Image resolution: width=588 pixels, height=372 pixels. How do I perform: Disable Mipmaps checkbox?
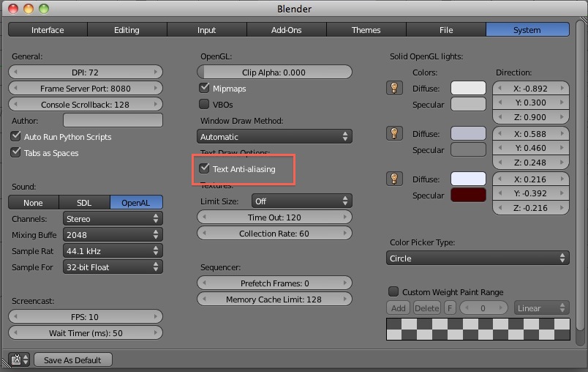(x=204, y=88)
